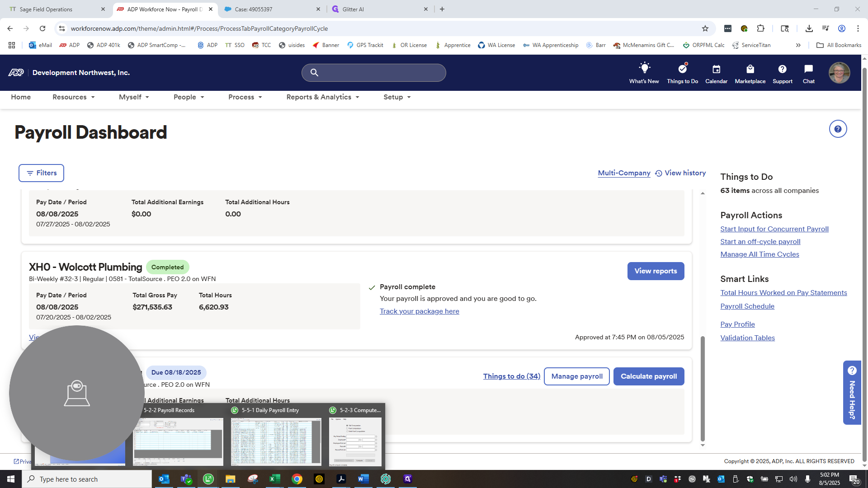The width and height of the screenshot is (868, 488).
Task: Open Chrome downloads icon
Action: tap(809, 28)
